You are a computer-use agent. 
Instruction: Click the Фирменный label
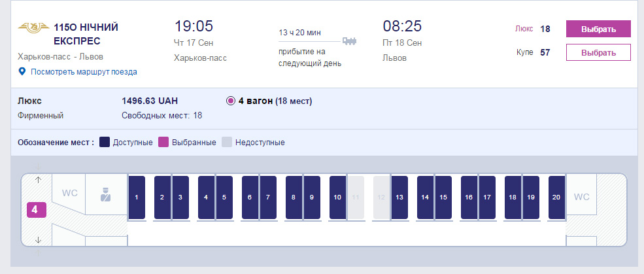41,116
